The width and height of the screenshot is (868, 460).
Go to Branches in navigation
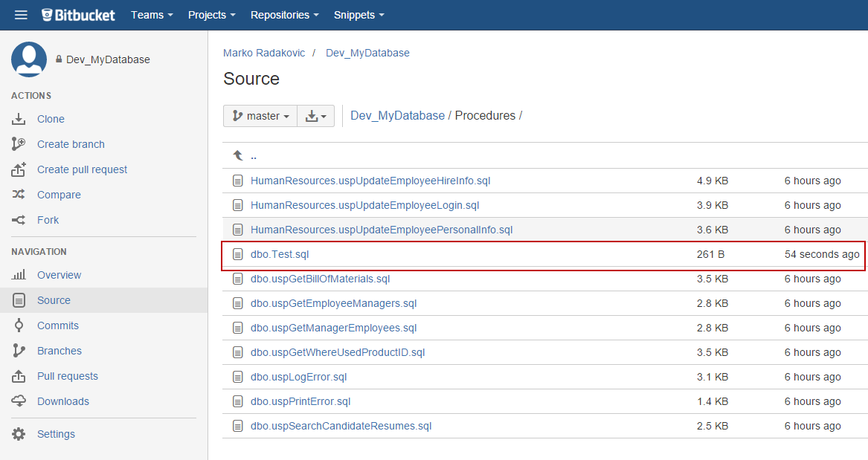[60, 351]
